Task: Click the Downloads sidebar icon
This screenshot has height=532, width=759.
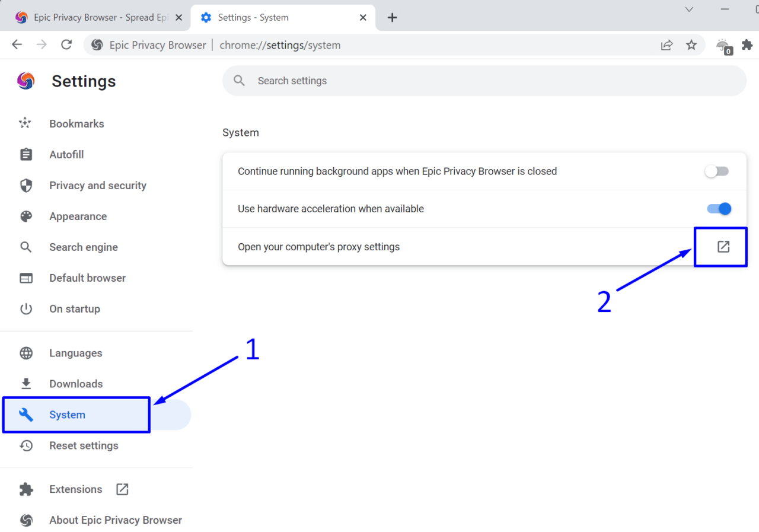Action: click(x=26, y=384)
